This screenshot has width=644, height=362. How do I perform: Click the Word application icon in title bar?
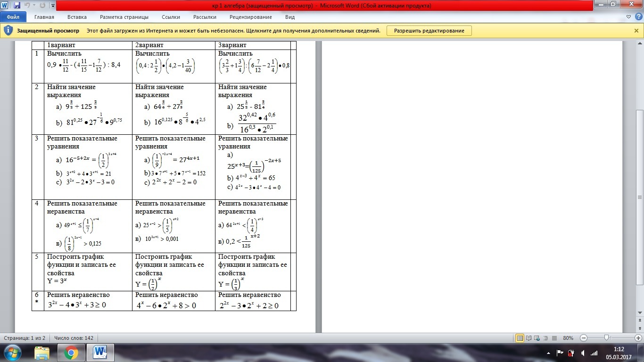(x=5, y=6)
